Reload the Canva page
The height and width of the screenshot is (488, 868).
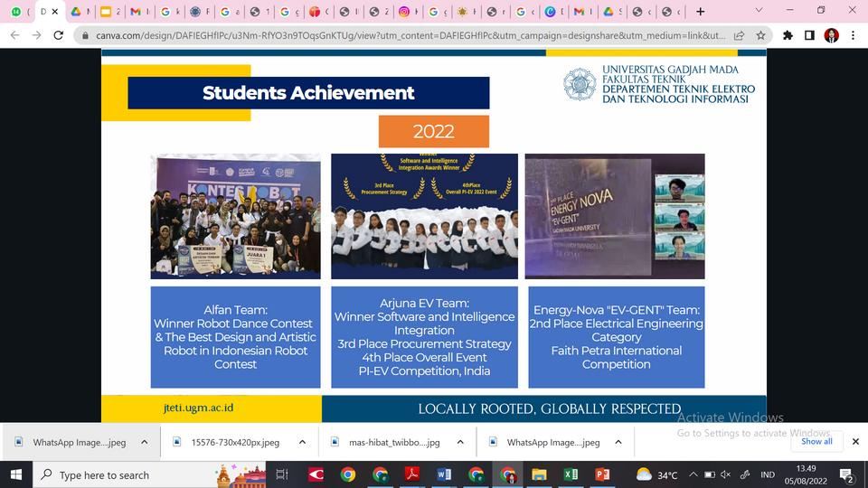click(58, 35)
